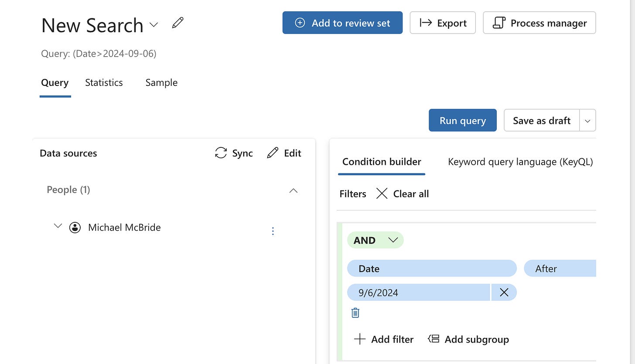Click the Run query button
Screen dimensions: 635x364
(462, 120)
